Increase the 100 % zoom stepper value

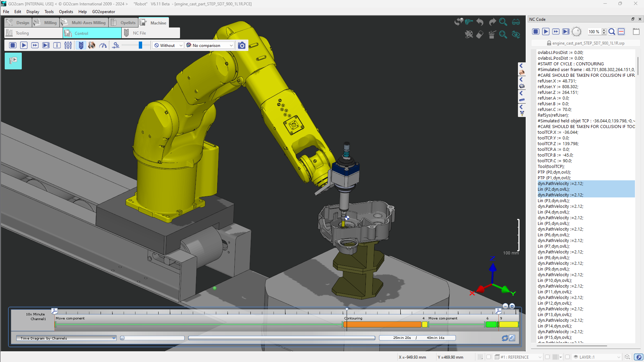click(604, 30)
